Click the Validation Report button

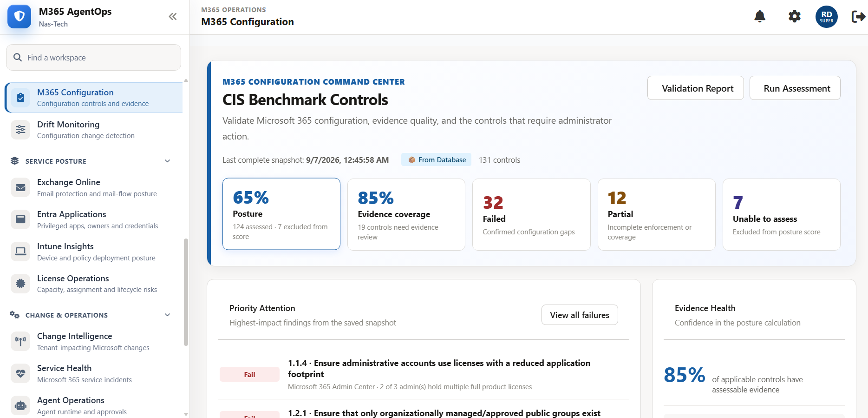coord(696,88)
